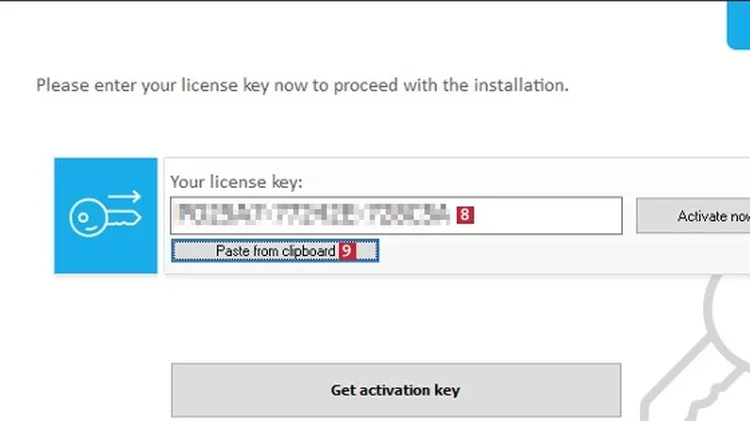Click the word "Paste" on the clipboard button
Image resolution: width=750 pixels, height=421 pixels.
(232, 252)
